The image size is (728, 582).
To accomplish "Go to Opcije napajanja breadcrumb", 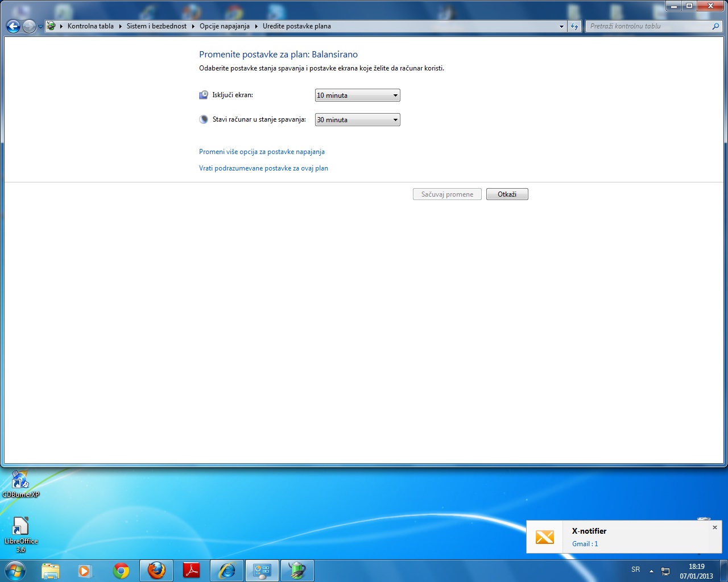I will 225,26.
